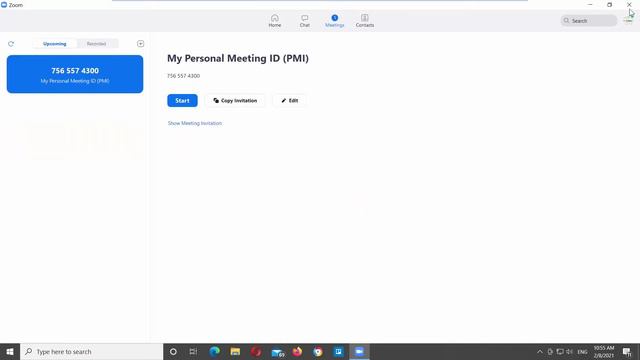Image resolution: width=640 pixels, height=360 pixels.
Task: Click the meeting ID text 756 557 4300
Action: pyautogui.click(x=183, y=76)
